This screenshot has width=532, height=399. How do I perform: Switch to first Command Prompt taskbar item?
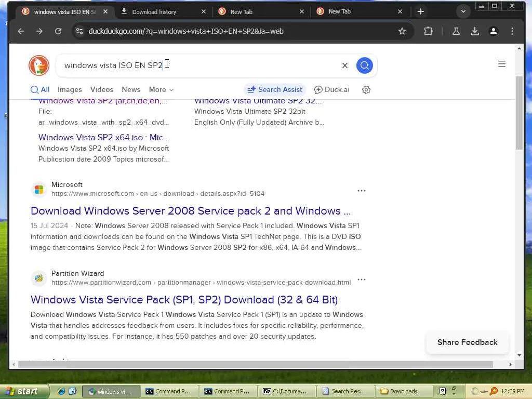pyautogui.click(x=169, y=392)
